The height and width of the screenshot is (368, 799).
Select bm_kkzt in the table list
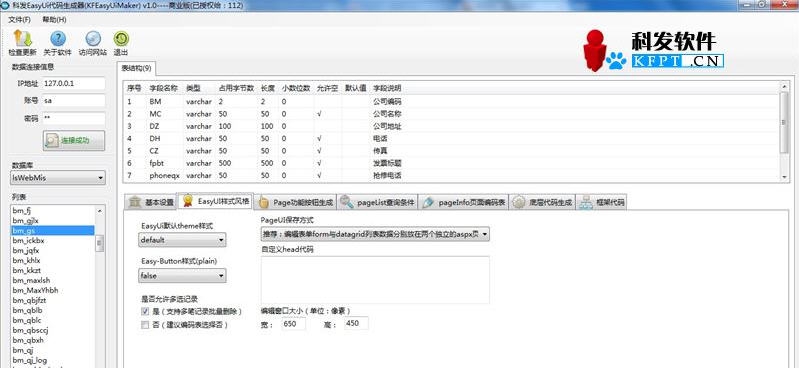[52, 271]
